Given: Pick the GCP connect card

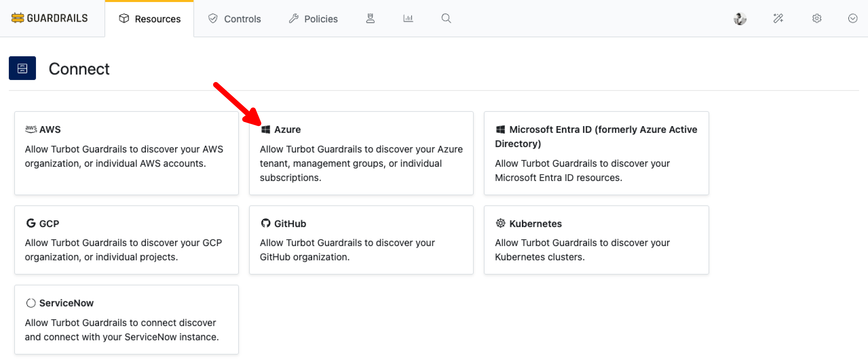Looking at the screenshot, I should (127, 240).
